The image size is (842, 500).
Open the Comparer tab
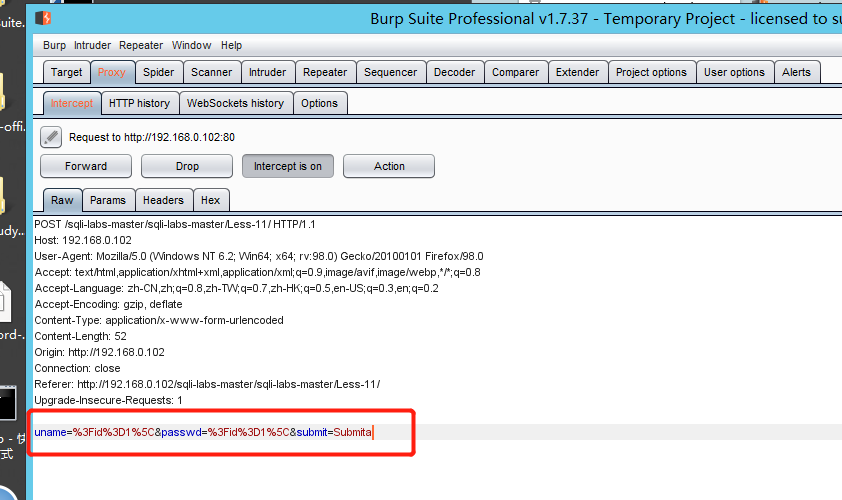pyautogui.click(x=516, y=72)
